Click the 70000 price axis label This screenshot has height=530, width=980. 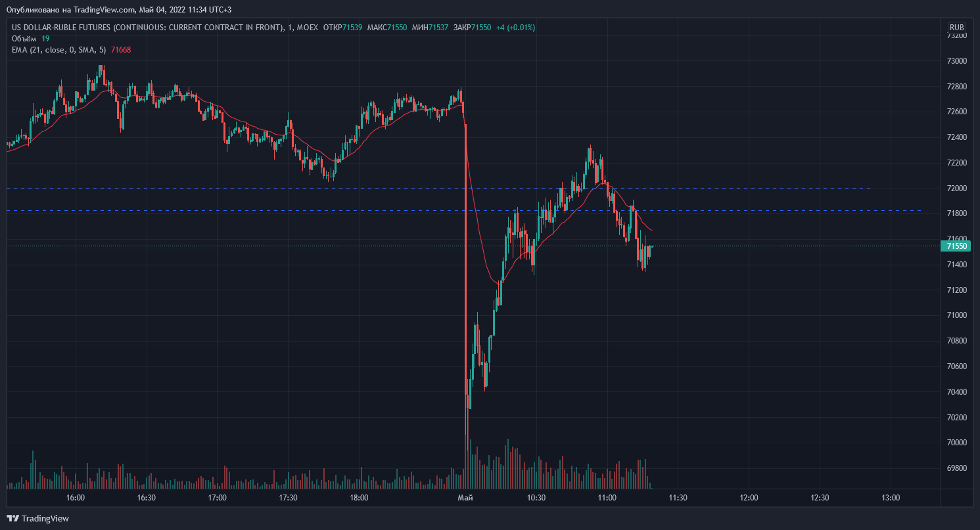(x=956, y=443)
